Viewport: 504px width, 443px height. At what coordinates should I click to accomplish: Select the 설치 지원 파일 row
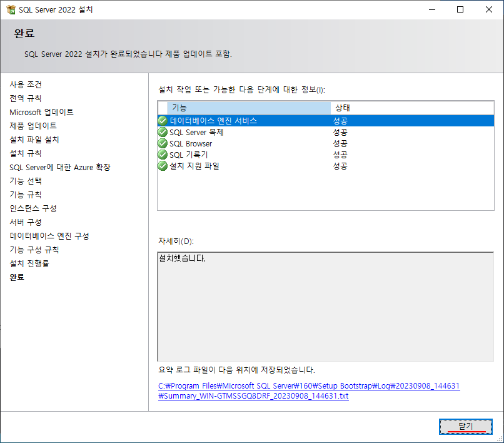tap(326, 166)
